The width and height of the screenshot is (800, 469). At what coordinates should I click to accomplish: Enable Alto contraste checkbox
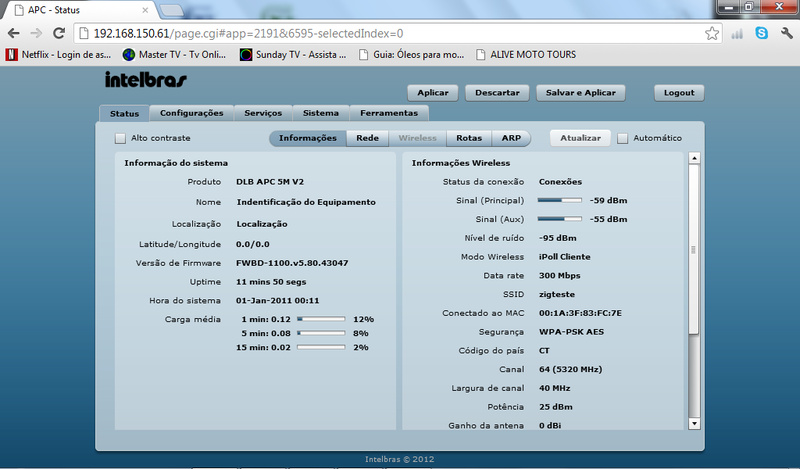point(120,138)
